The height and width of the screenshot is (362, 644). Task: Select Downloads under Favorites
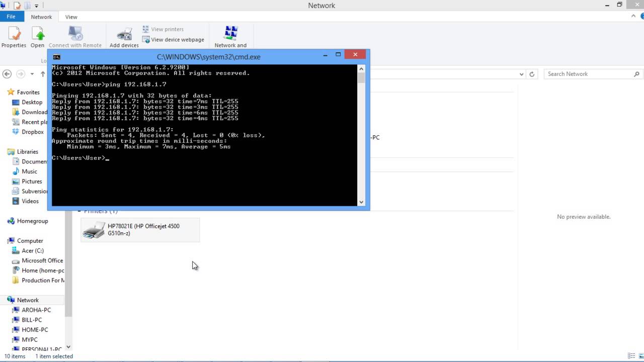(34, 112)
